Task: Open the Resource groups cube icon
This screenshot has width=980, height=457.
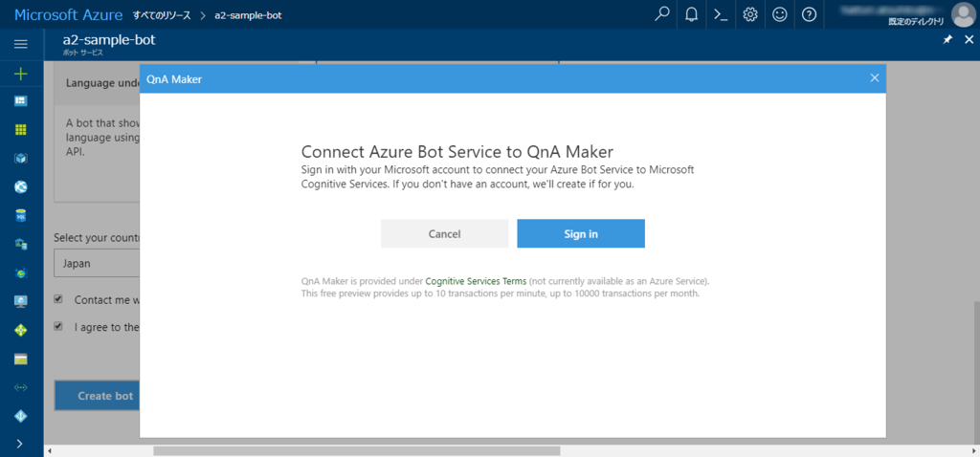Action: coord(21,159)
